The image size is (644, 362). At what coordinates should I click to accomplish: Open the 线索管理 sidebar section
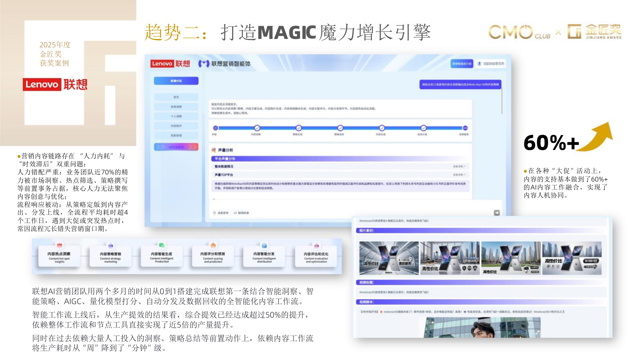176,135
